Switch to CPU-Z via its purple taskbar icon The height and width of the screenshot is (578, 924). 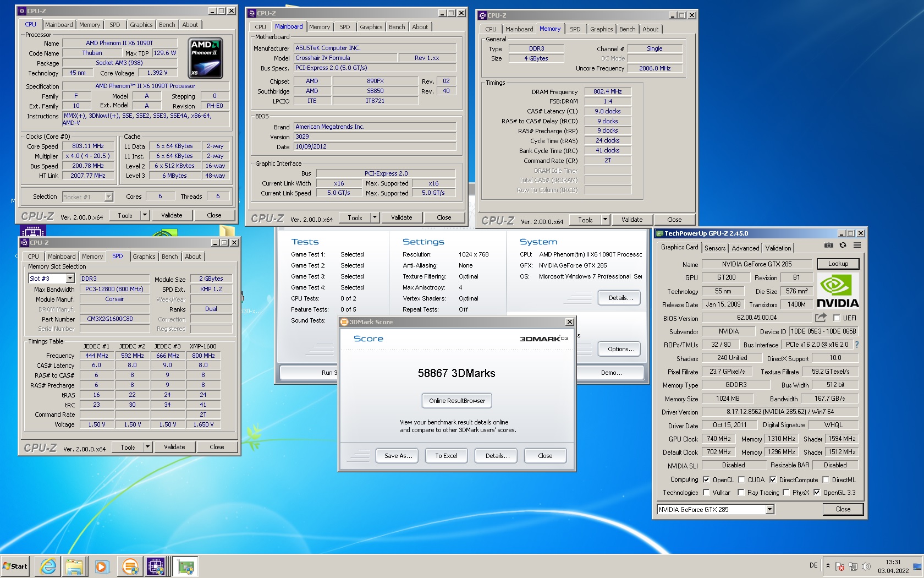(156, 566)
